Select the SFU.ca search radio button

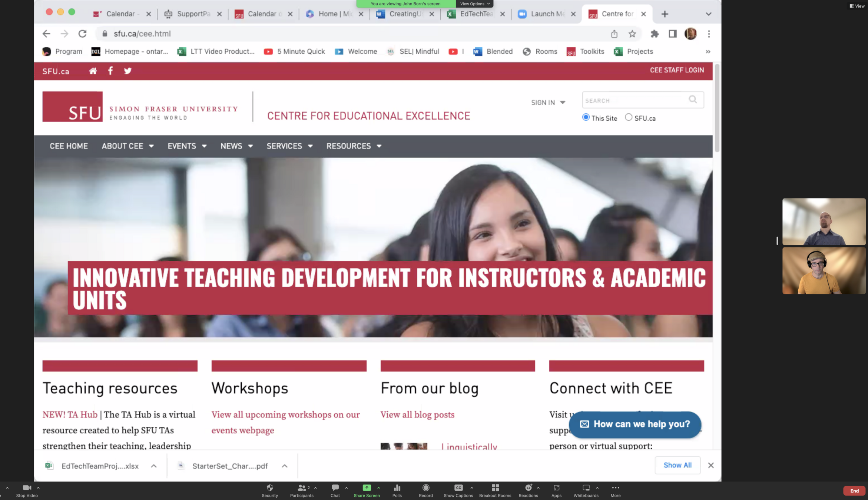629,117
